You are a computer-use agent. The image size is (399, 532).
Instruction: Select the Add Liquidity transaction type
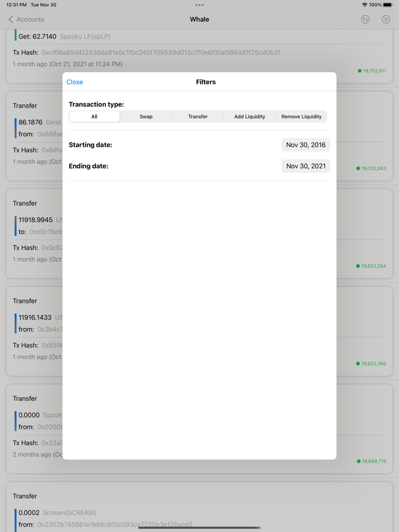tap(250, 117)
